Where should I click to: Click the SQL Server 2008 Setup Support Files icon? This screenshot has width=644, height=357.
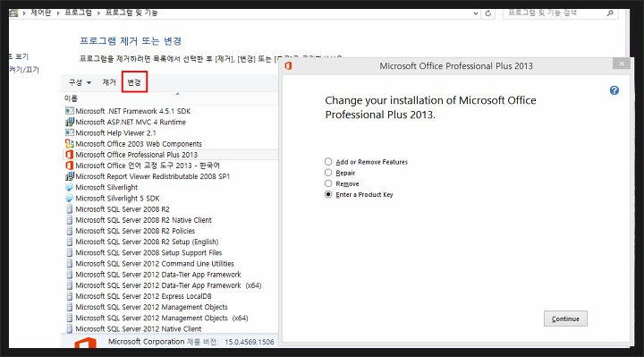(x=70, y=252)
